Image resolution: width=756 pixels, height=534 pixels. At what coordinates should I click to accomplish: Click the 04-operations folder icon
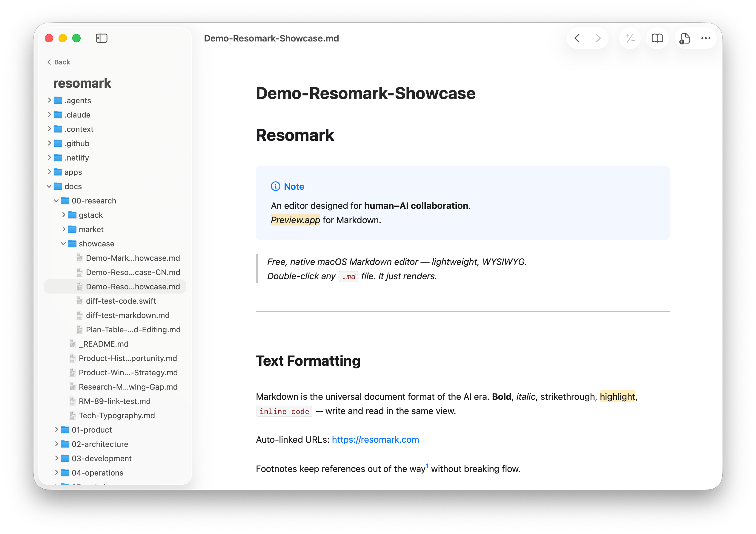coord(65,473)
